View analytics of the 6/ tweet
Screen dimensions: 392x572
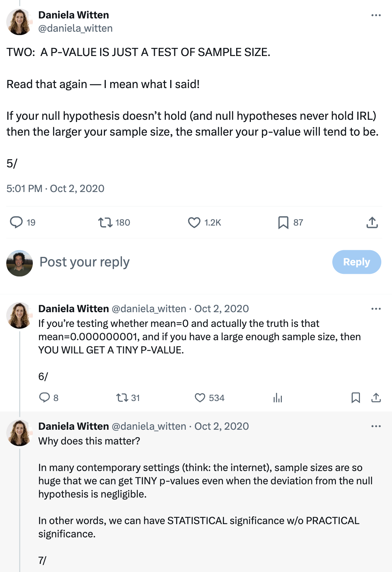(x=277, y=398)
